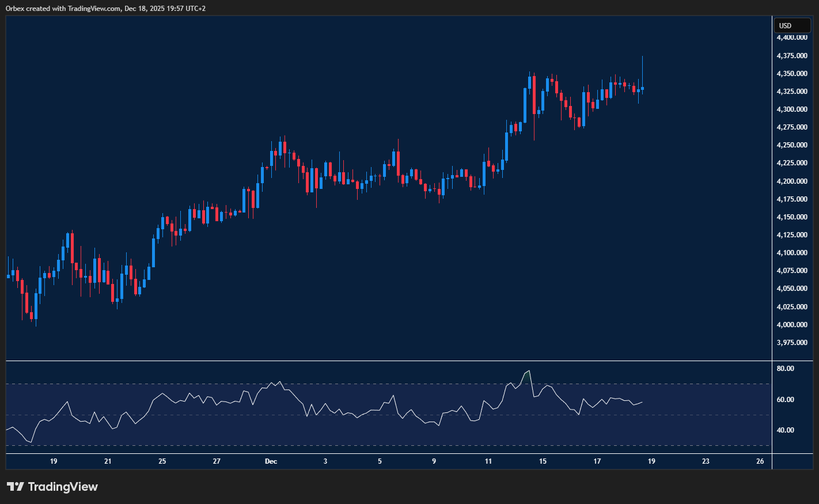Image resolution: width=819 pixels, height=504 pixels.
Task: Click date 26 on the time axis
Action: click(x=760, y=461)
